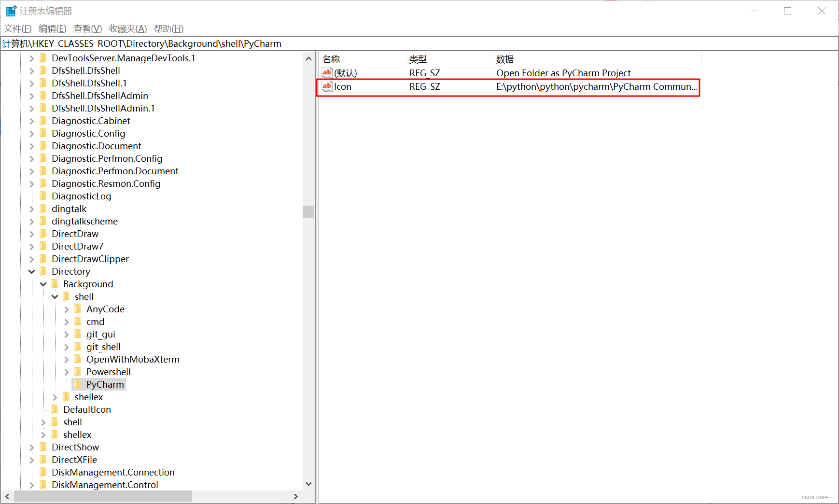The image size is (839, 504).
Task: Click the DefaultIcon folder icon
Action: (x=55, y=409)
